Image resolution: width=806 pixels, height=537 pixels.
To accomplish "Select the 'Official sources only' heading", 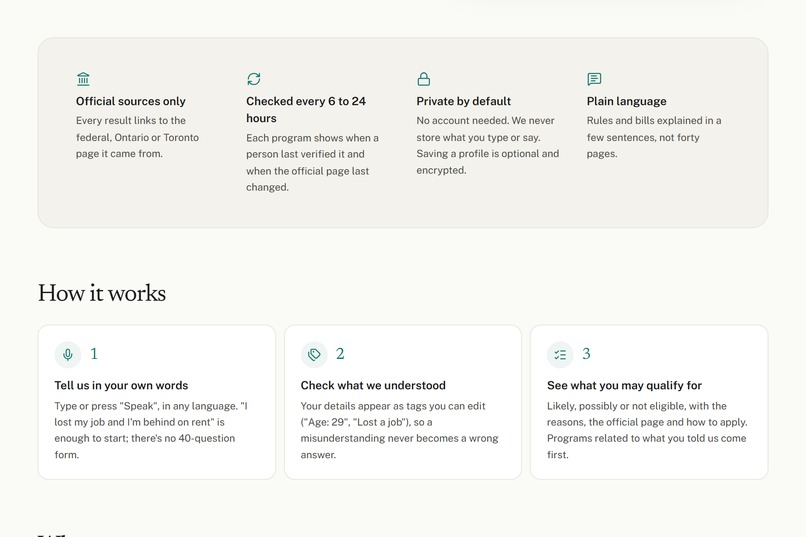I will (131, 101).
